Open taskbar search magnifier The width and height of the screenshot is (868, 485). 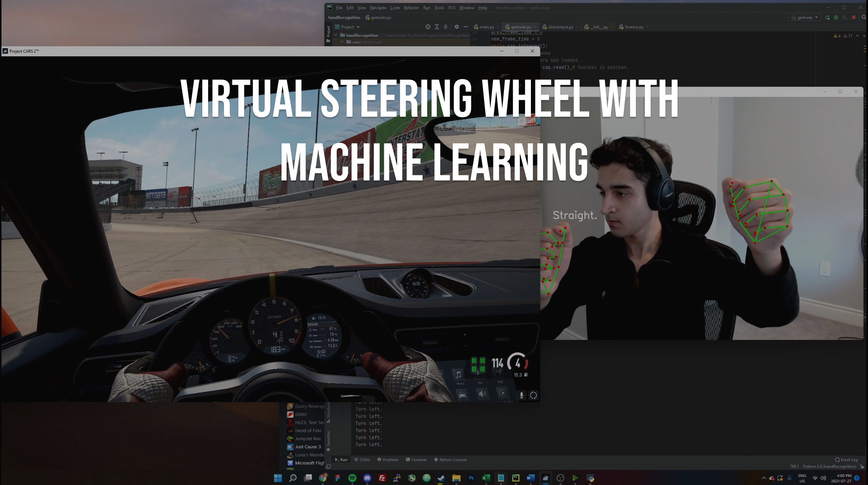point(293,478)
